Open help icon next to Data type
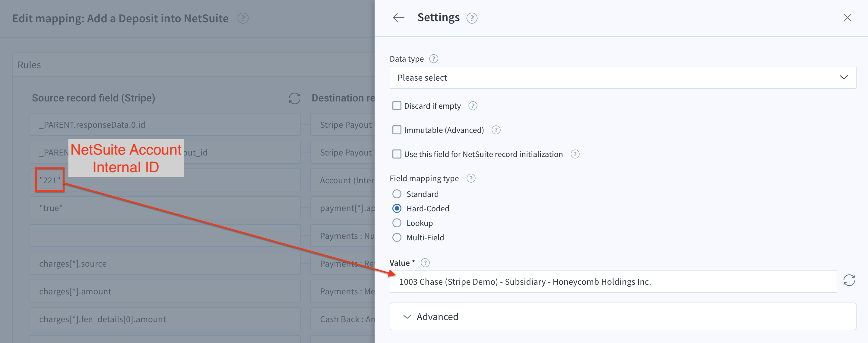The height and width of the screenshot is (343, 868). [434, 59]
